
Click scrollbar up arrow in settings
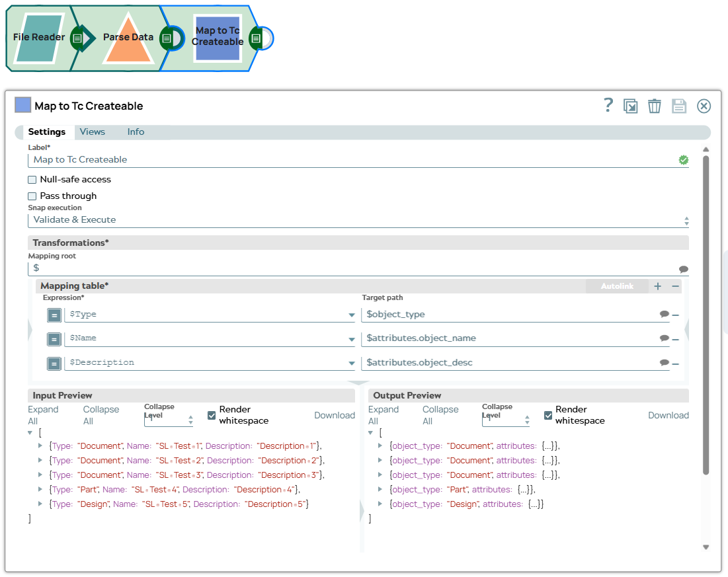[x=706, y=149]
